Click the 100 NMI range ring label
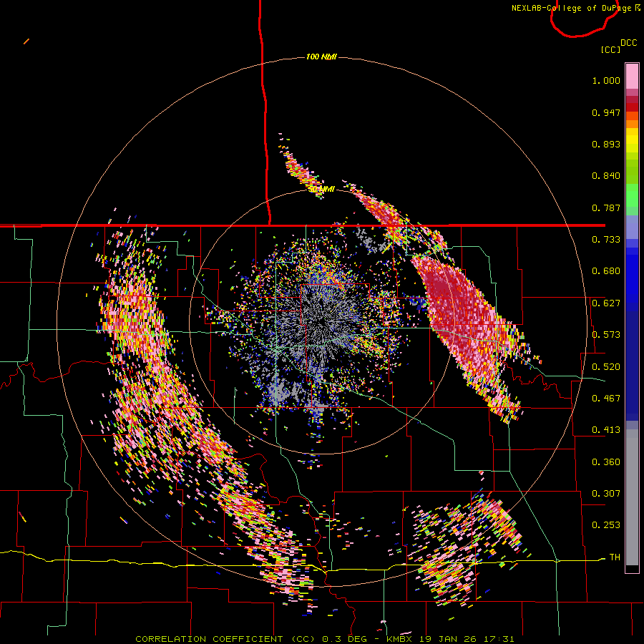This screenshot has height=644, width=644. [x=321, y=57]
